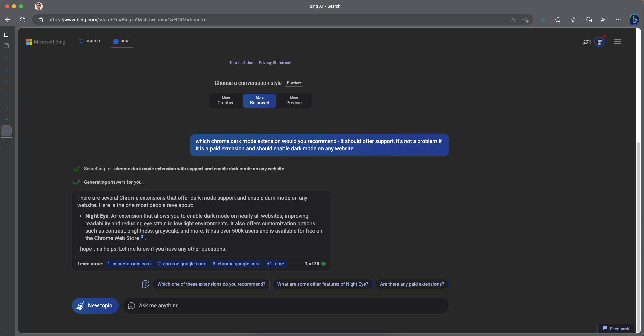Open the Bing sidebar Discover button

pos(634,20)
